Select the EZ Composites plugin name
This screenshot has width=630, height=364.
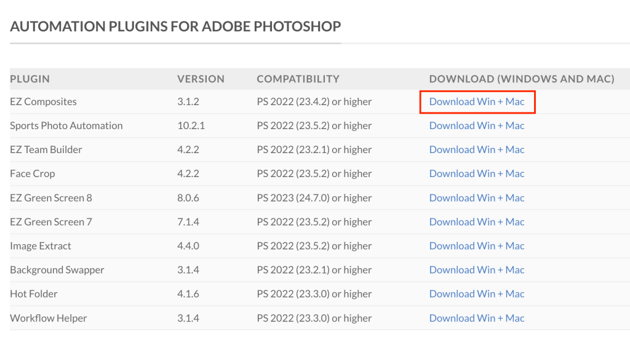[x=44, y=101]
